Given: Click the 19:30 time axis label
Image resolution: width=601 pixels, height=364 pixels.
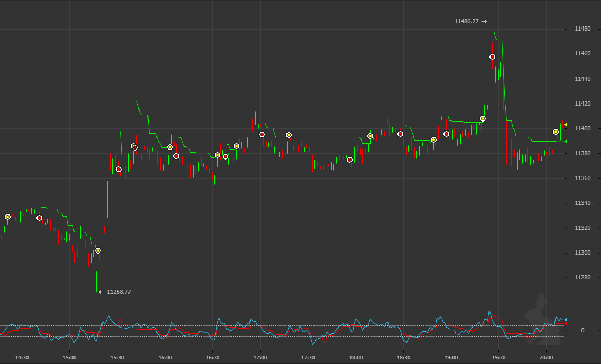Looking at the screenshot, I should pos(498,358).
